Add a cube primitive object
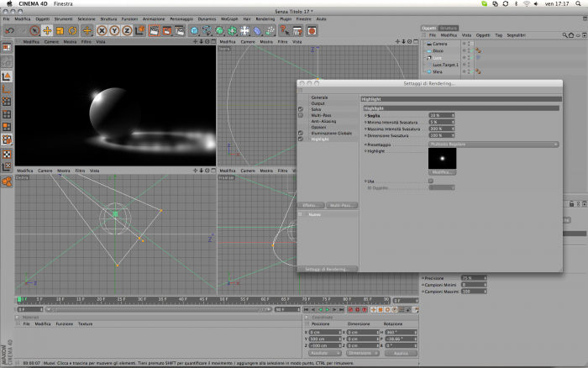 pos(194,31)
